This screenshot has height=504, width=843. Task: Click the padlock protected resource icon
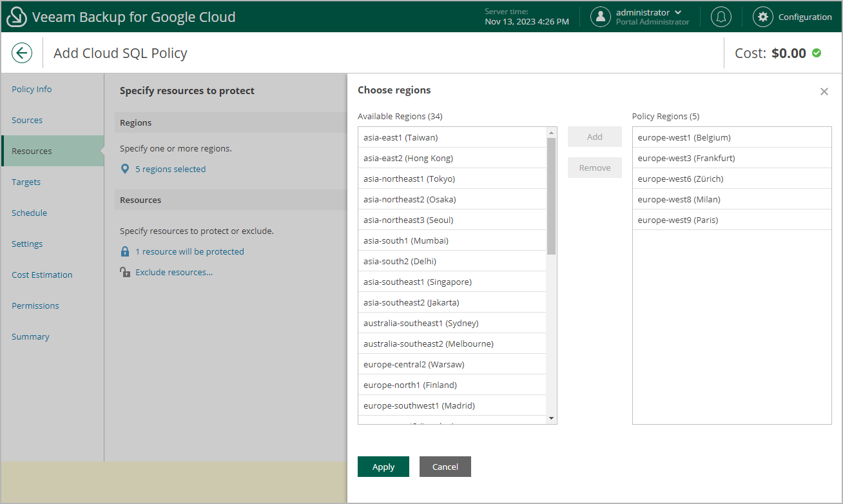[x=126, y=251]
